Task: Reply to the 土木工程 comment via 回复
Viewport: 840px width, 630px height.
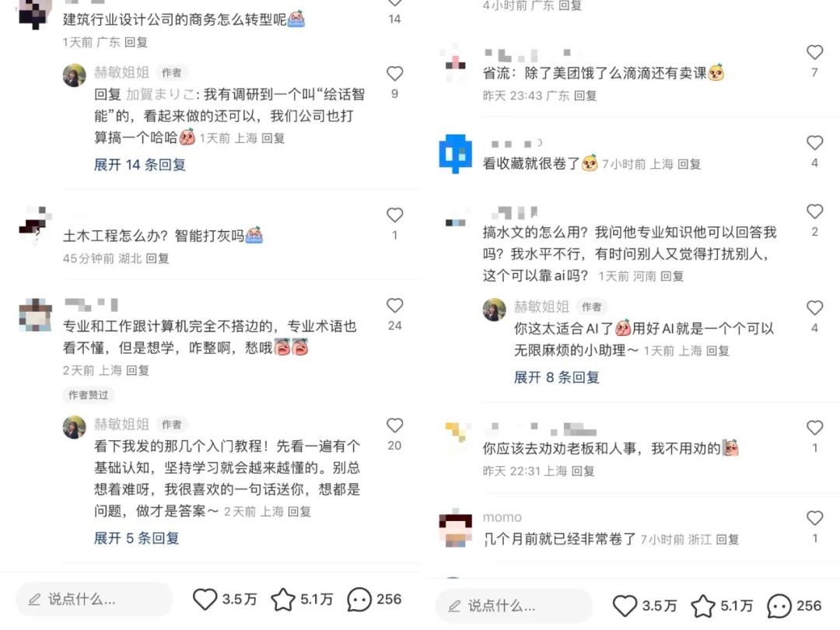Action: [x=157, y=259]
